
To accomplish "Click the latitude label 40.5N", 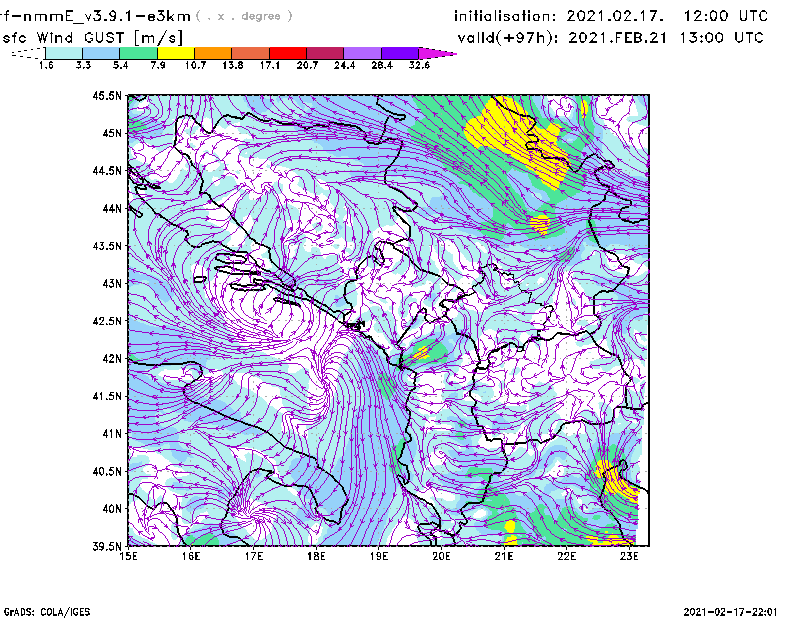I will (x=107, y=472).
